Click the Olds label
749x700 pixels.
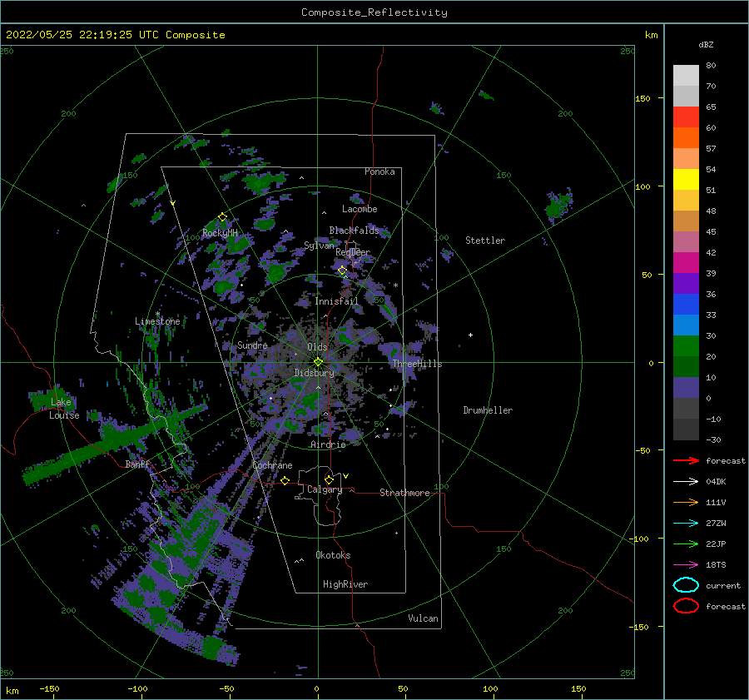tap(317, 347)
